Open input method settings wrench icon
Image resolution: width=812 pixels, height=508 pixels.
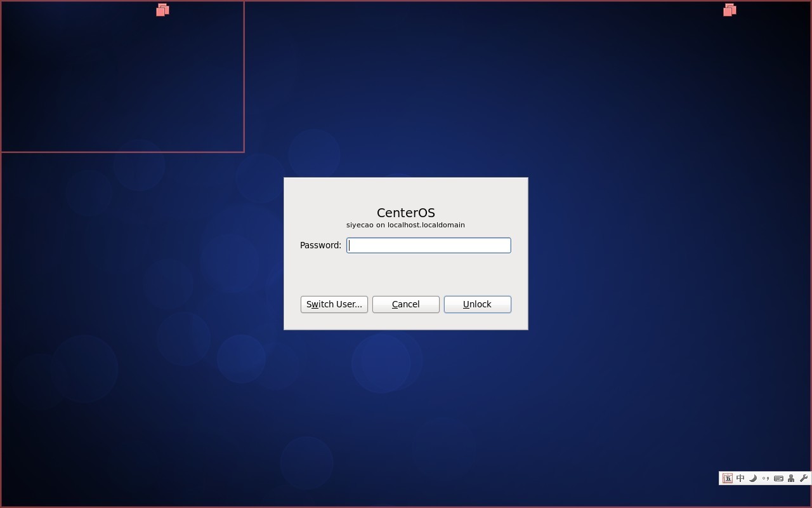tap(803, 478)
